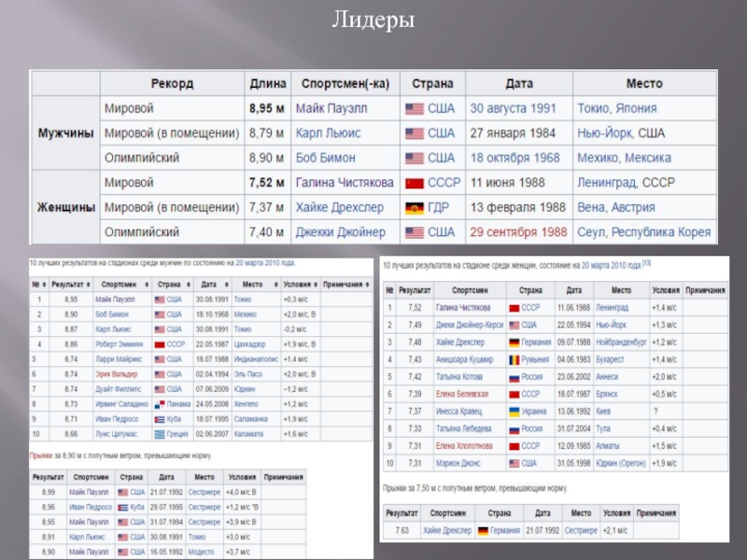The height and width of the screenshot is (560, 747).
Task: Open Галина Чистякова link in women's world record row
Action: click(345, 183)
